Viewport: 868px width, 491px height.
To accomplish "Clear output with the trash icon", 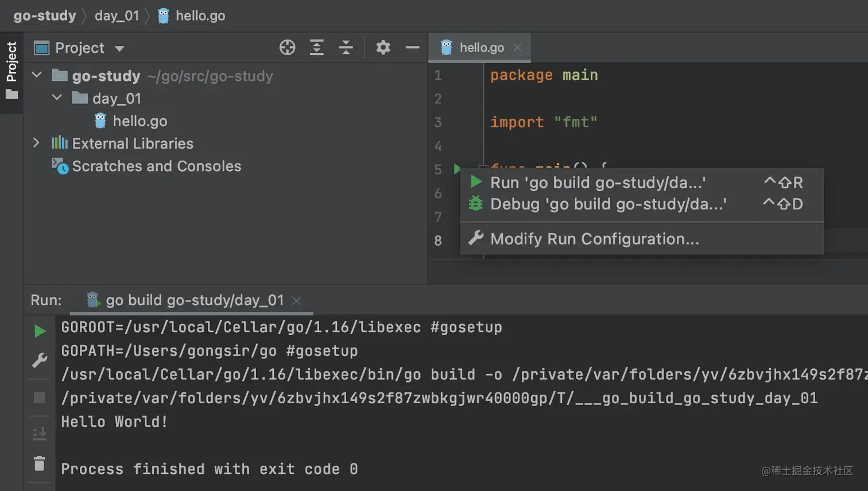I will point(40,463).
